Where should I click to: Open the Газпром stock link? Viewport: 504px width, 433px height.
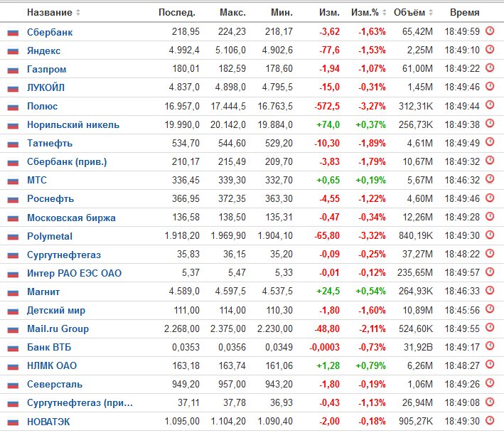point(47,69)
